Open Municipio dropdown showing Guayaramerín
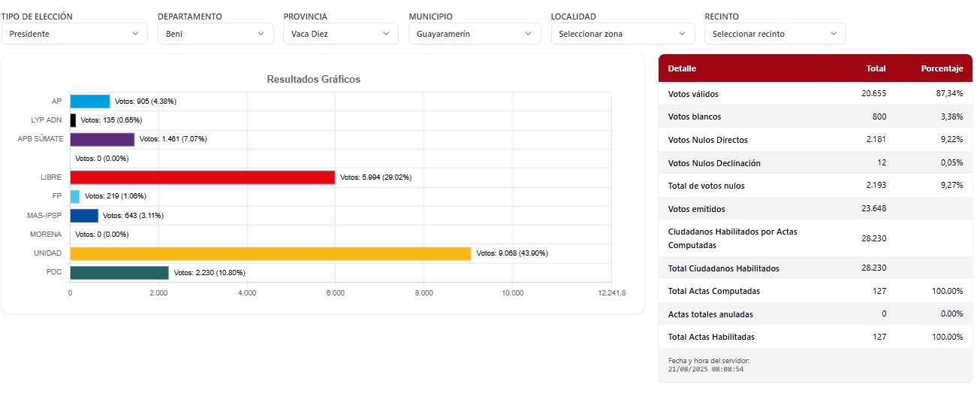Screen dimensions: 980x415 tap(474, 34)
